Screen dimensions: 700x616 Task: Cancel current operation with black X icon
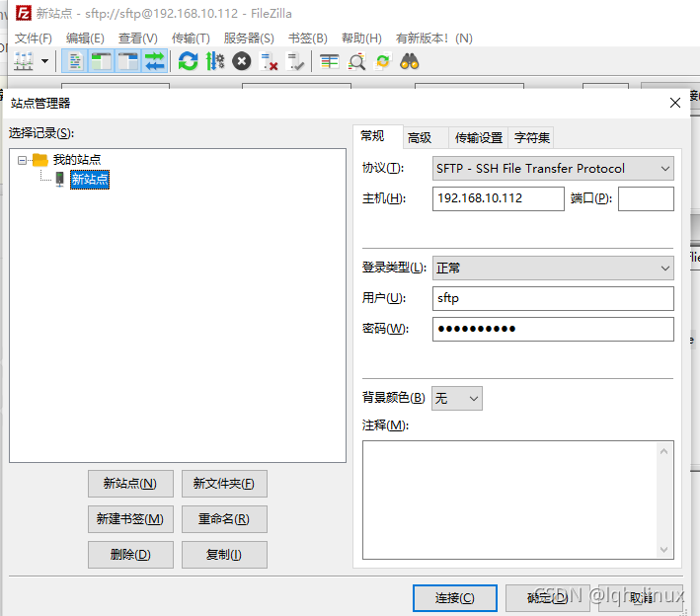[x=242, y=61]
